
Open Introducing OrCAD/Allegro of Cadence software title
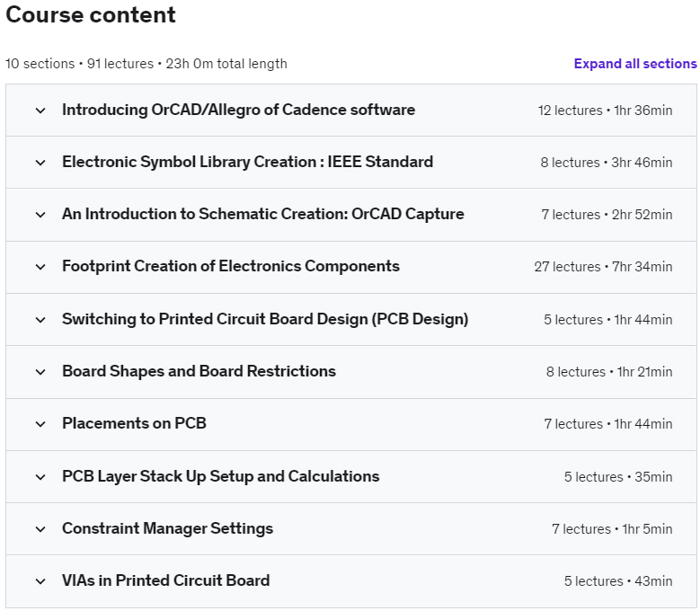tap(238, 110)
